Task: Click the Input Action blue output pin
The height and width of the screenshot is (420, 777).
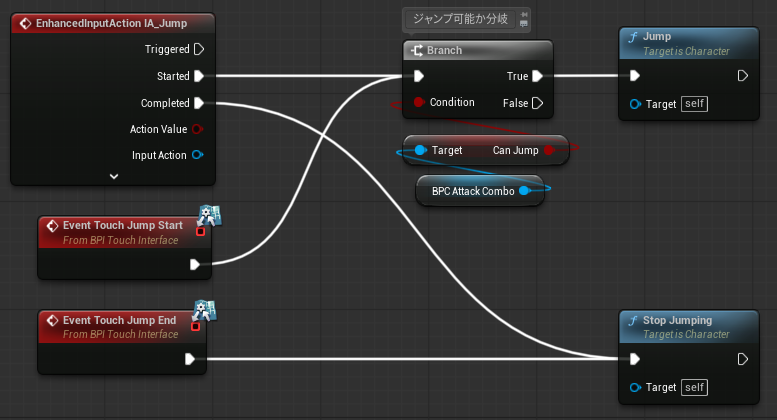Action: click(197, 155)
